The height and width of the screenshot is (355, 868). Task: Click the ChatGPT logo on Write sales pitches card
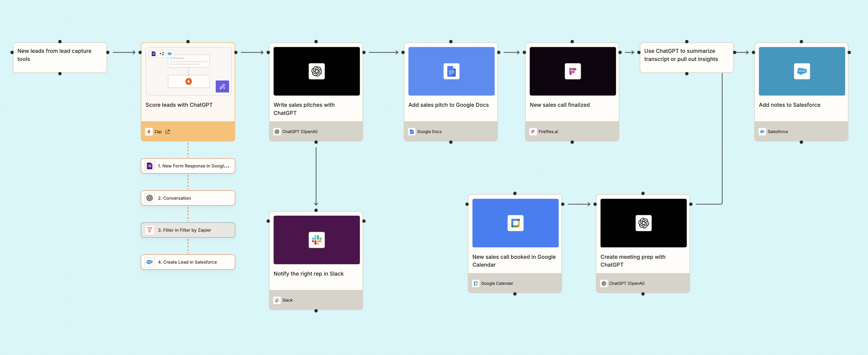click(x=316, y=71)
